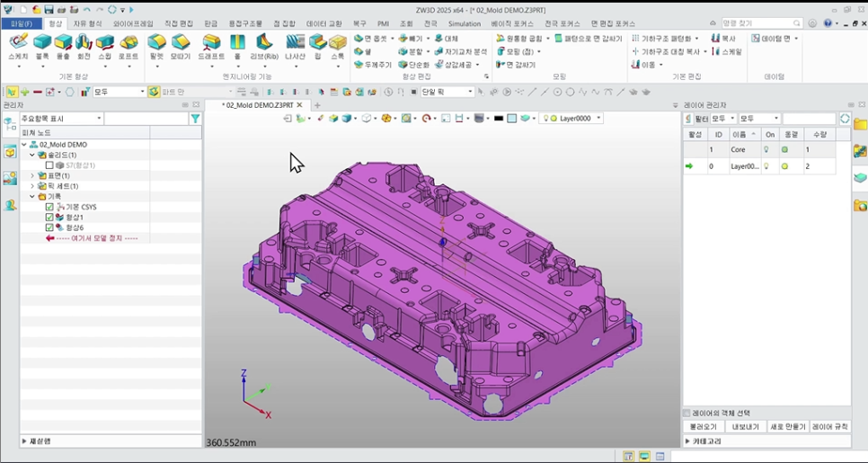Select the 리브(Rib) tool icon
This screenshot has height=463, width=868.
[264, 42]
